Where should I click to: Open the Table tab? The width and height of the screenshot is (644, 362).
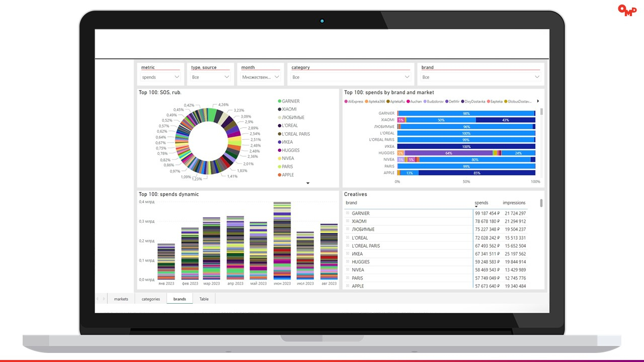(204, 299)
